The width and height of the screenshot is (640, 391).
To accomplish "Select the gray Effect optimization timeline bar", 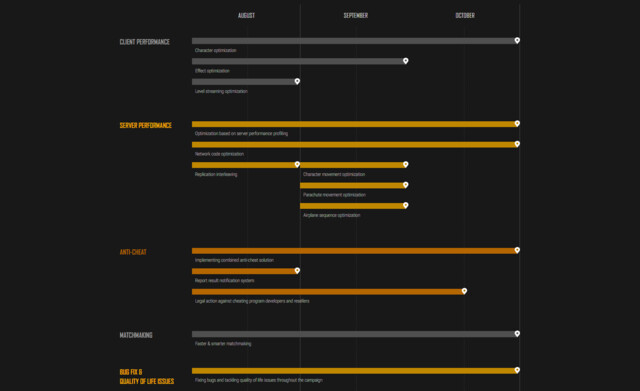I will coord(298,61).
